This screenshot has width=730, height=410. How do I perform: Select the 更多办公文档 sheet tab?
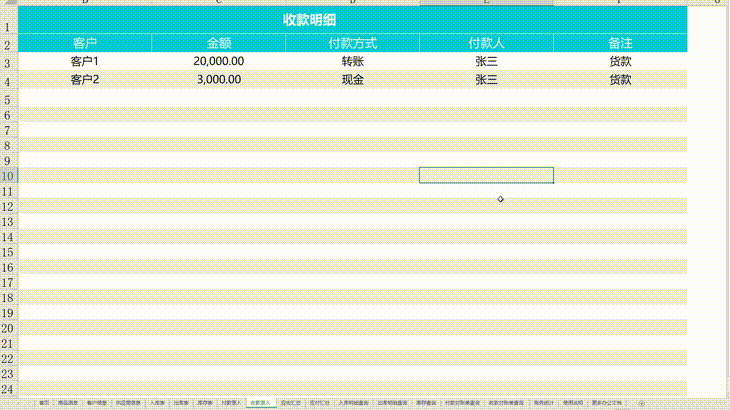pyautogui.click(x=607, y=403)
